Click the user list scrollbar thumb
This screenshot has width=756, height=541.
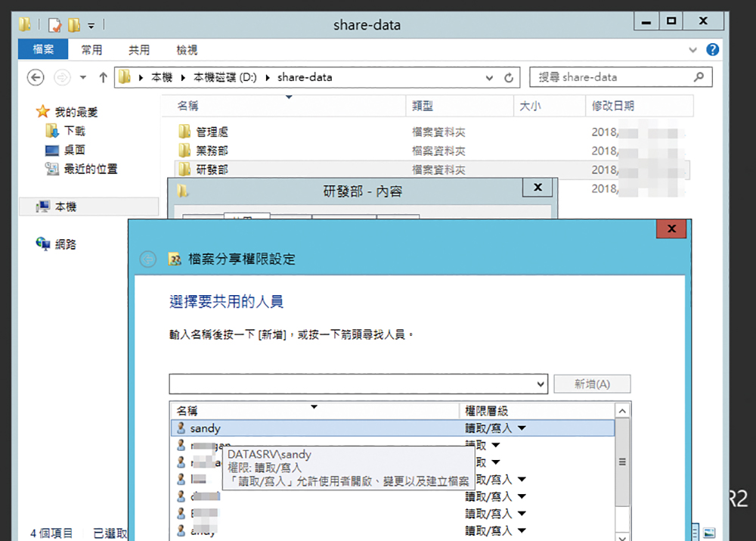tap(622, 462)
